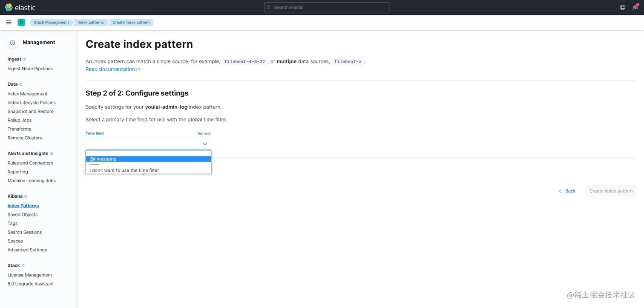Image resolution: width=644 pixels, height=308 pixels.
Task: Click the Management gear icon
Action: pos(13,43)
